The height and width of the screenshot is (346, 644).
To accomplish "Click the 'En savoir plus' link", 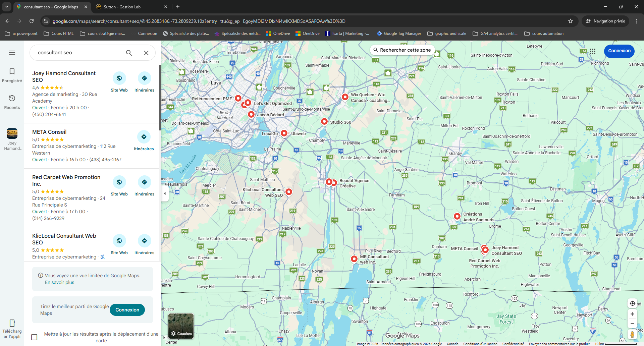I will 59,282.
